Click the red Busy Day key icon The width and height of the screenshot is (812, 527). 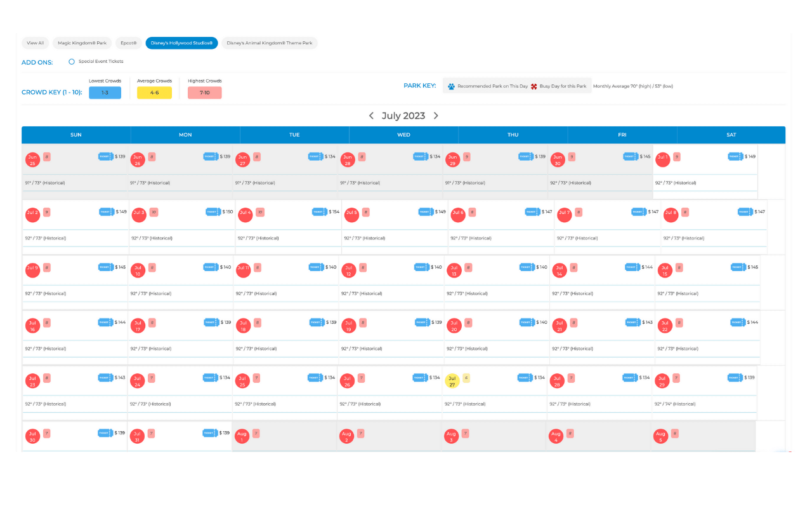[x=534, y=86]
